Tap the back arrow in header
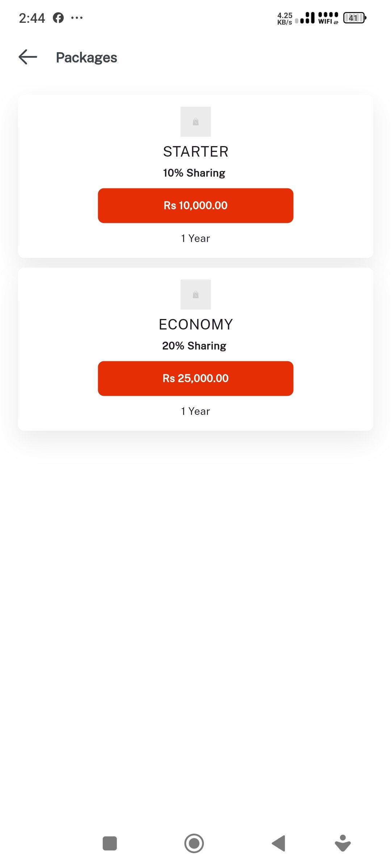The width and height of the screenshot is (391, 868). (28, 57)
